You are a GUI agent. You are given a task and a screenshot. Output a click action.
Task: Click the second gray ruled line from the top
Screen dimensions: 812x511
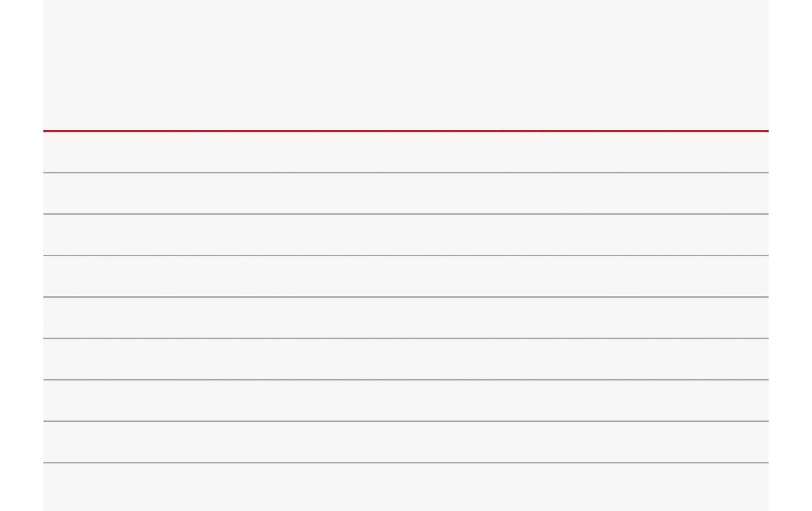coord(405,214)
